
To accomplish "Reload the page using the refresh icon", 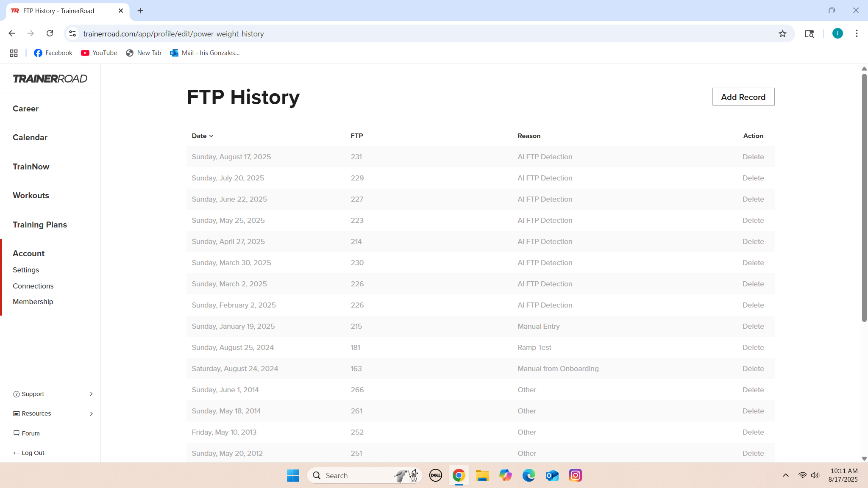I will tap(50, 33).
